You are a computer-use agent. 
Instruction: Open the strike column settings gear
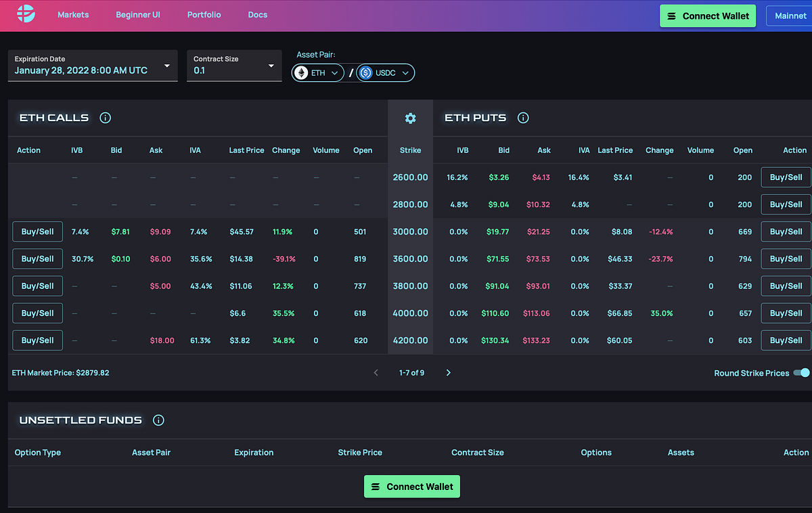click(x=410, y=118)
